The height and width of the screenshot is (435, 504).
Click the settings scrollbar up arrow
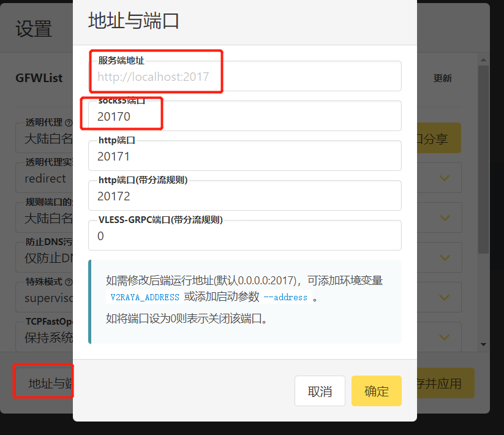click(483, 60)
